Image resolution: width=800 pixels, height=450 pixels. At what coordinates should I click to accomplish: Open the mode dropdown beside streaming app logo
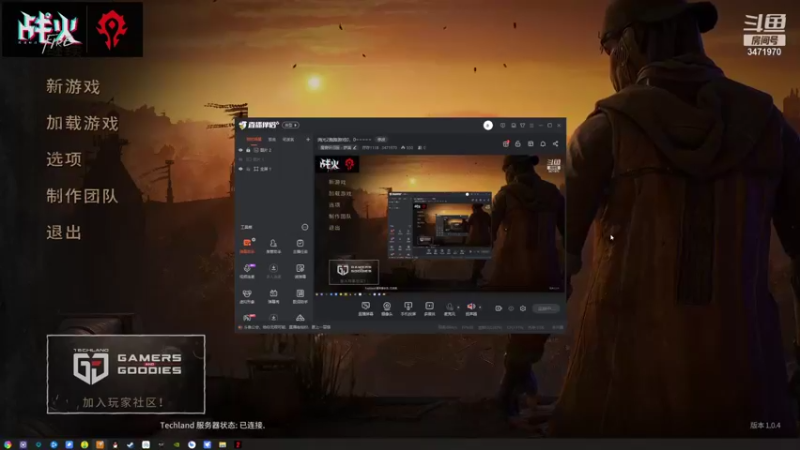tap(291, 125)
